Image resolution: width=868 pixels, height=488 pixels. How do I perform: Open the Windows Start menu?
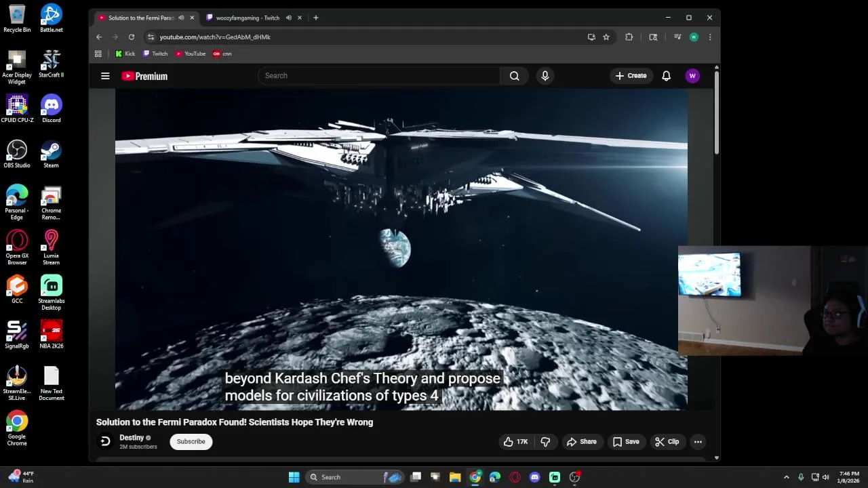294,477
